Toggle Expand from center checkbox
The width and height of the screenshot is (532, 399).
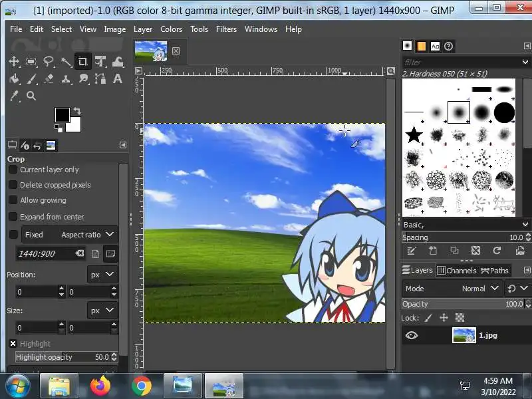13,217
